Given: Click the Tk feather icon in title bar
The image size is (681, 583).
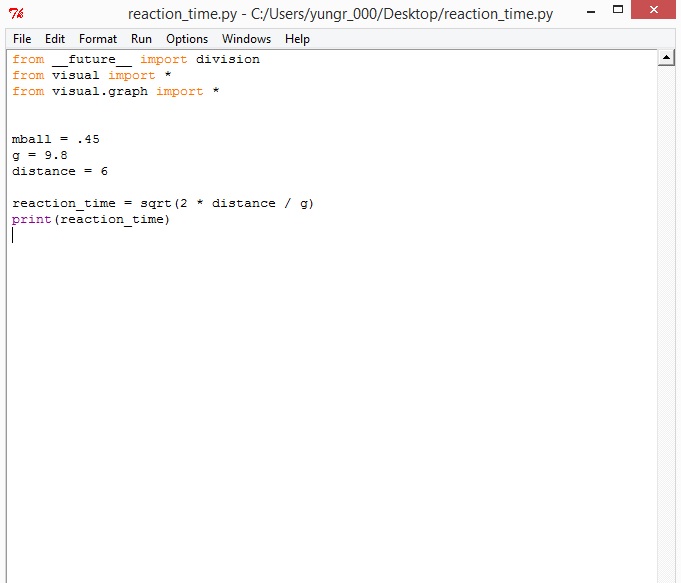Looking at the screenshot, I should pyautogui.click(x=15, y=14).
